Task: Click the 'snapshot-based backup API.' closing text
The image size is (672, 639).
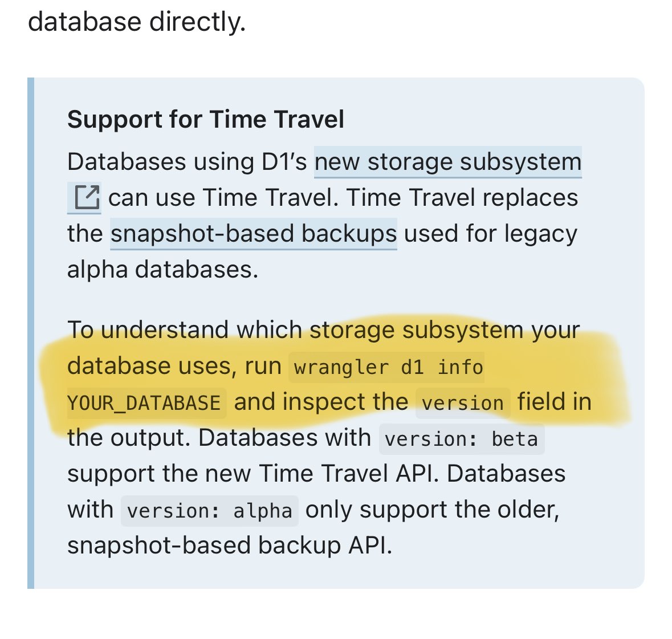Action: pyautogui.click(x=230, y=546)
